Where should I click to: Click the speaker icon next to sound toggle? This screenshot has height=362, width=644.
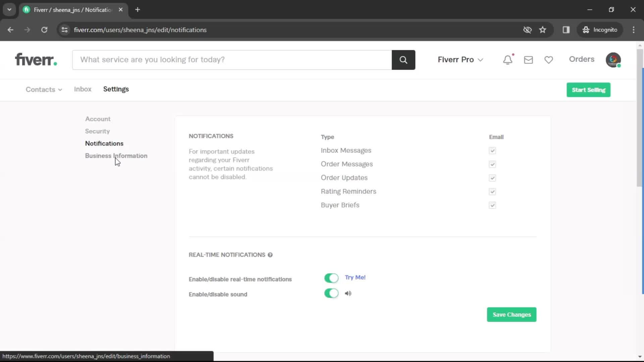[348, 293]
